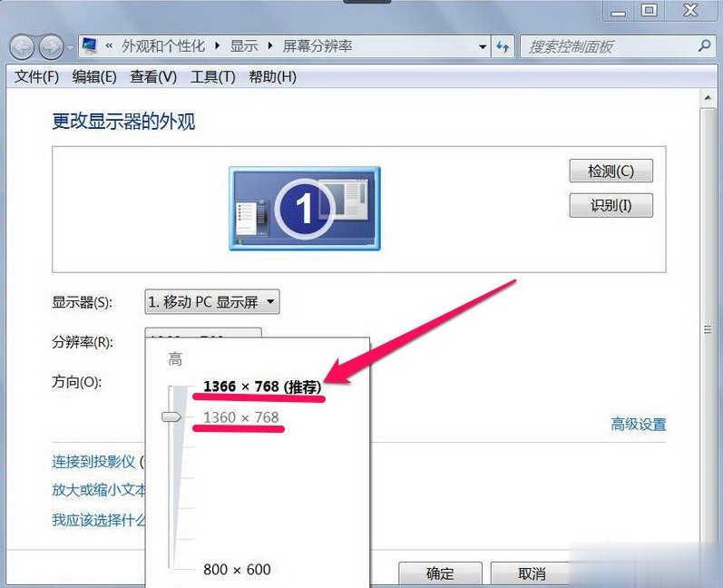Click the 分辨率 resolution combo box

(203, 333)
